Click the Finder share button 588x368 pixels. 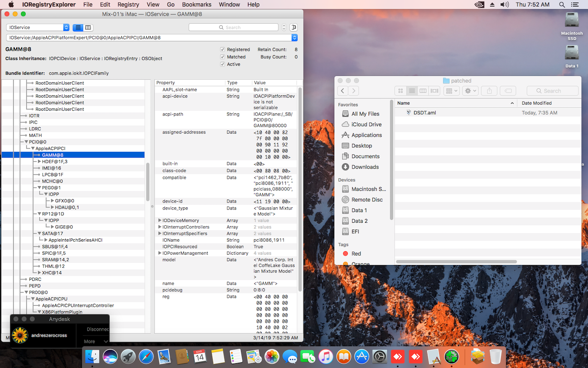pos(489,91)
